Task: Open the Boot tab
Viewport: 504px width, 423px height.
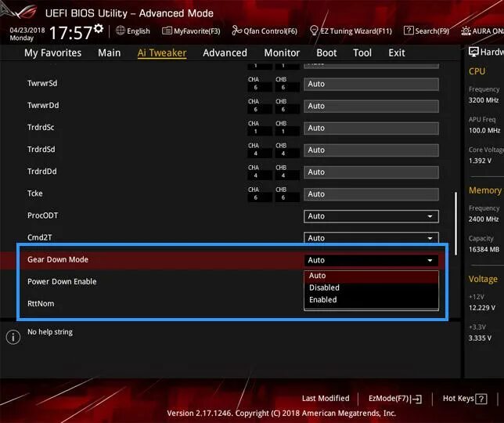Action: (326, 52)
